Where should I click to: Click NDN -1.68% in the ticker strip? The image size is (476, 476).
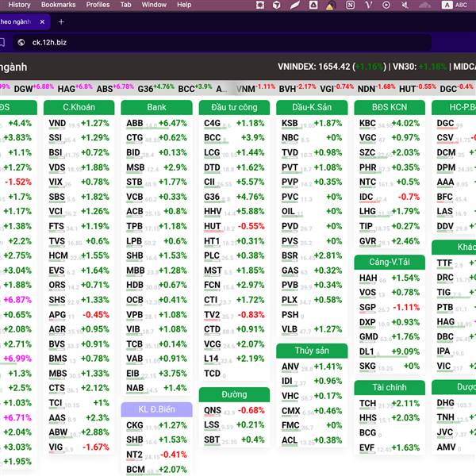(376, 88)
